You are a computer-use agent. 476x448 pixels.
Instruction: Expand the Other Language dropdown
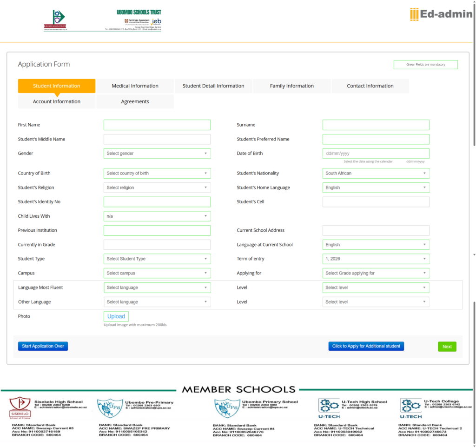(x=157, y=302)
